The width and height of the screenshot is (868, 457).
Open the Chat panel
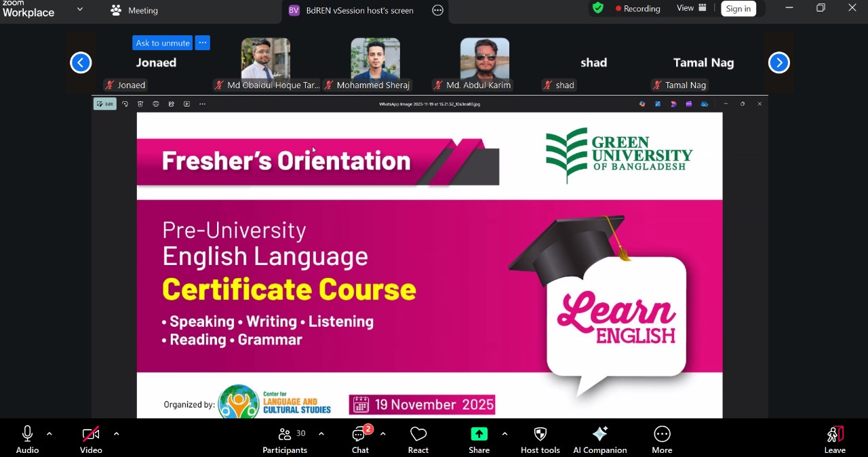pos(360,439)
